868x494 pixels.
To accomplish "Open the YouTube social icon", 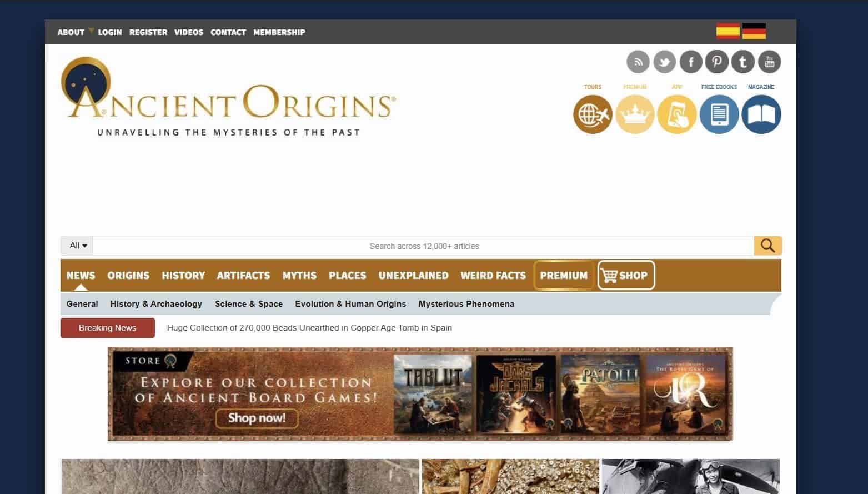I will (x=770, y=62).
